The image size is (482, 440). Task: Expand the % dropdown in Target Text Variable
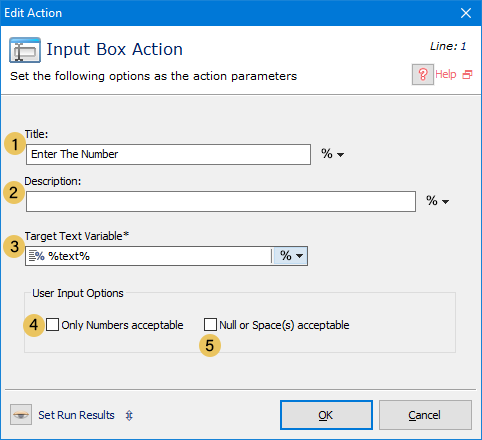[x=291, y=256]
